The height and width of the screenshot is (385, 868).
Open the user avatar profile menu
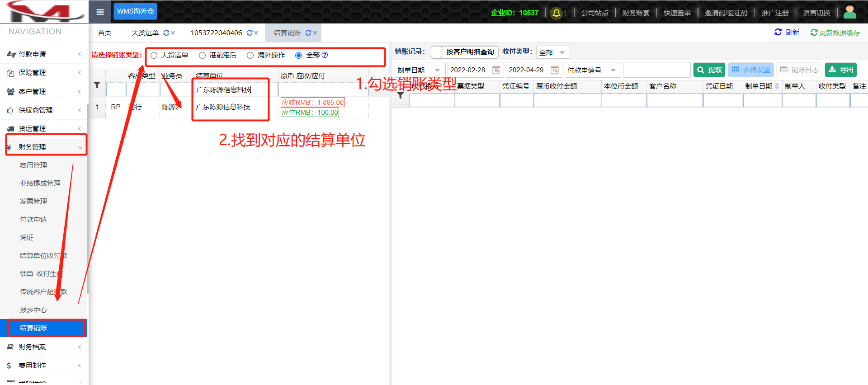click(850, 12)
